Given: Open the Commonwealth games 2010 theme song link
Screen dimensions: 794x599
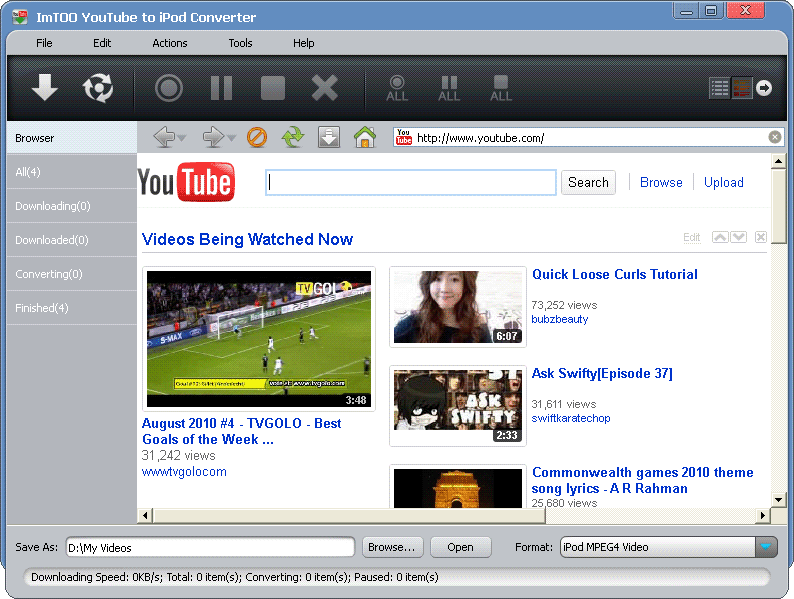Looking at the screenshot, I should click(x=643, y=480).
